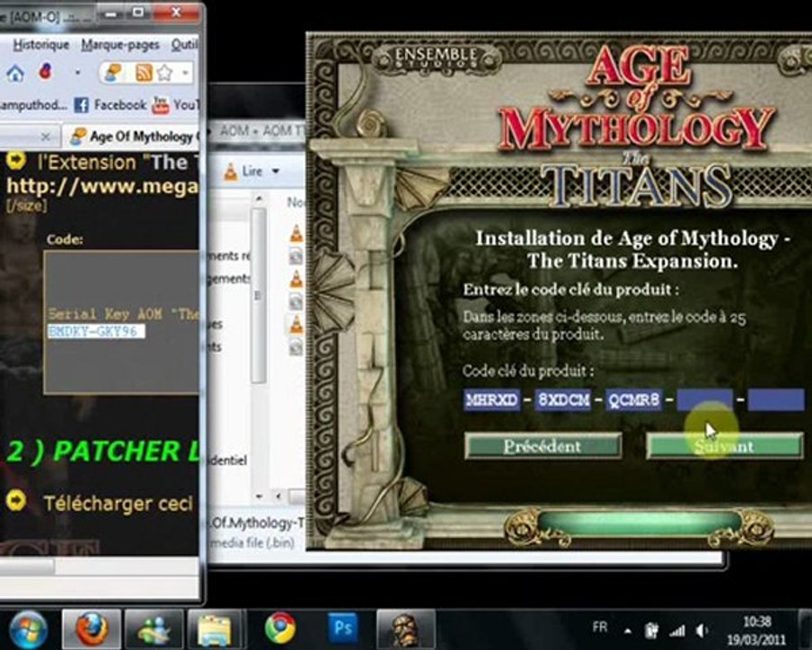Click the VLC cone icon beside Lire
This screenshot has height=650, width=812.
230,172
